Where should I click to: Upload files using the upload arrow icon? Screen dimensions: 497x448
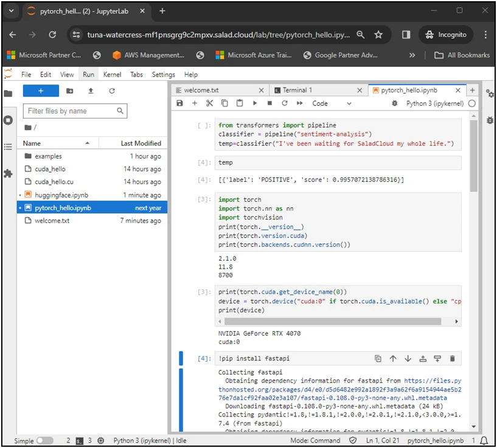pyautogui.click(x=91, y=91)
